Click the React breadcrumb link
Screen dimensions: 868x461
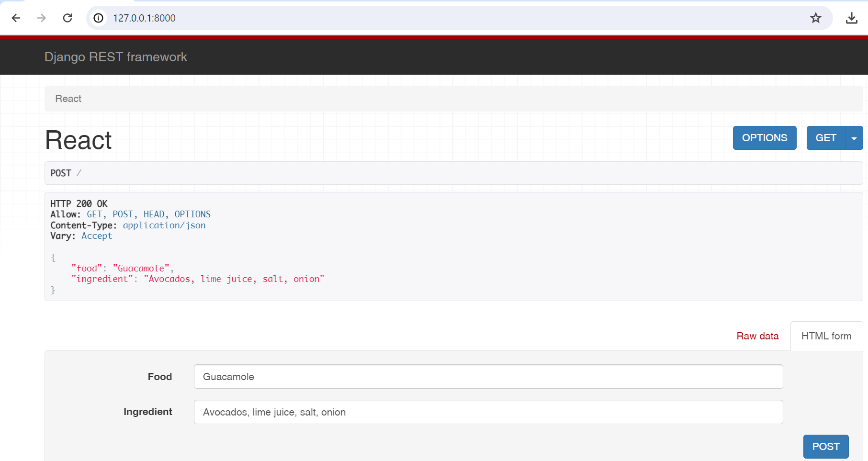coord(68,99)
